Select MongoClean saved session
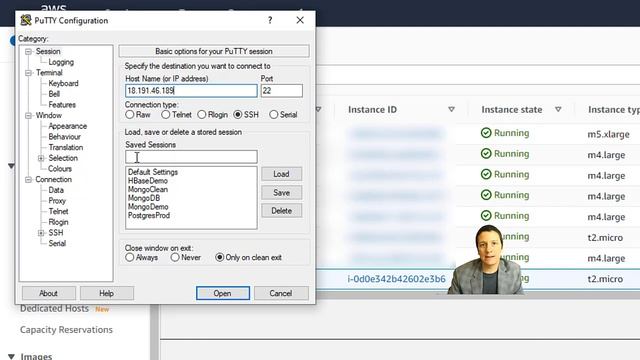This screenshot has height=360, width=640. tap(148, 189)
